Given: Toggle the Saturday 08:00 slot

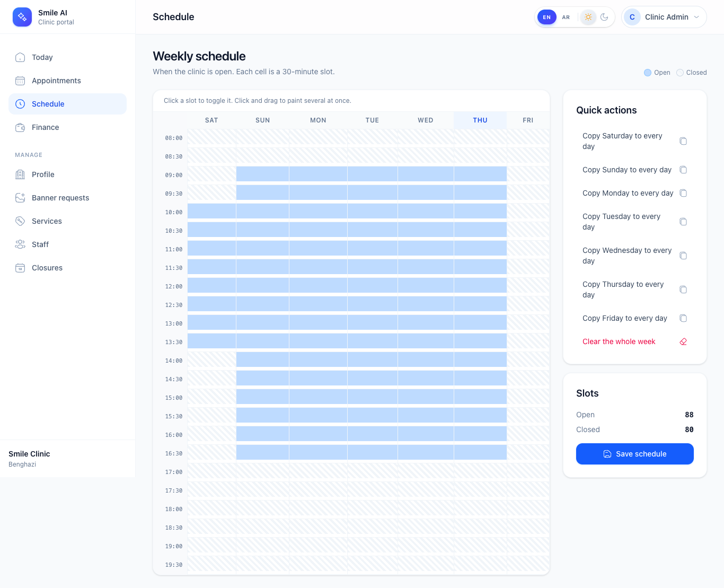Looking at the screenshot, I should tap(212, 137).
